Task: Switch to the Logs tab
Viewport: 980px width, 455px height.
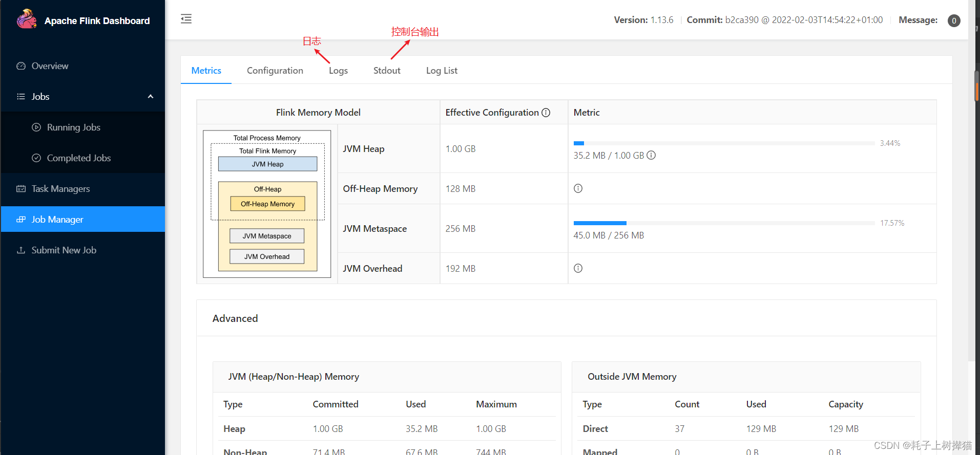Action: (338, 71)
